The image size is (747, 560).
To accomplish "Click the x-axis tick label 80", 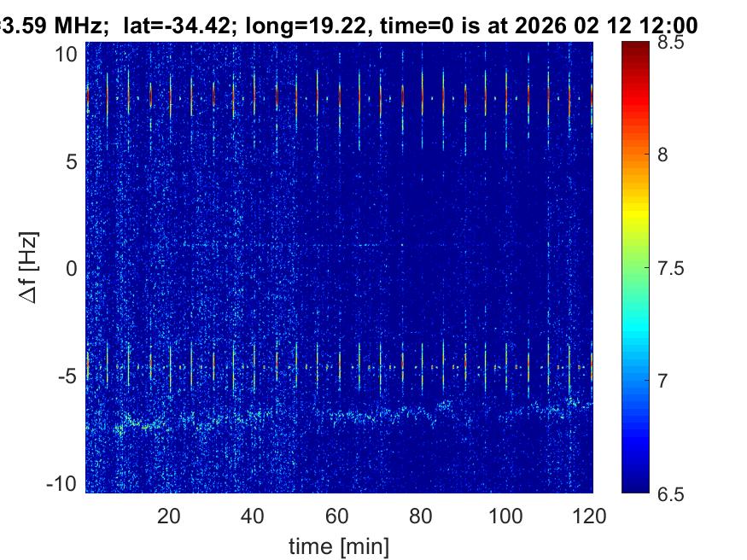I will 422,515.
